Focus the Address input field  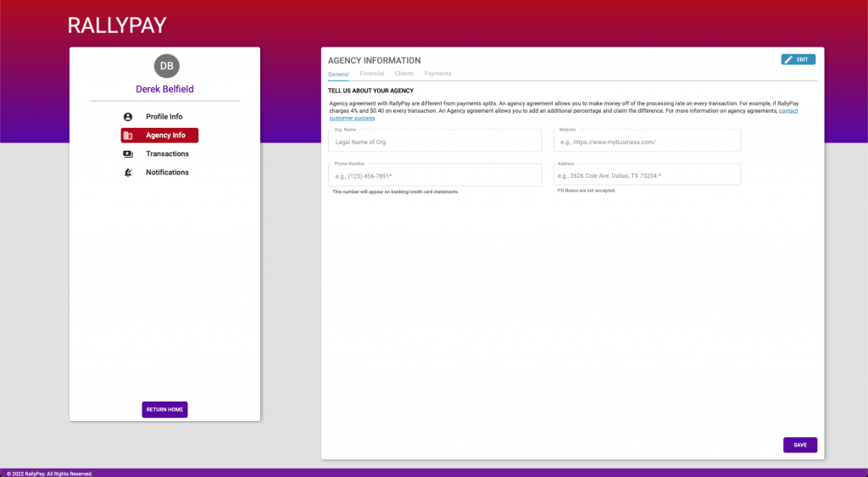(647, 175)
